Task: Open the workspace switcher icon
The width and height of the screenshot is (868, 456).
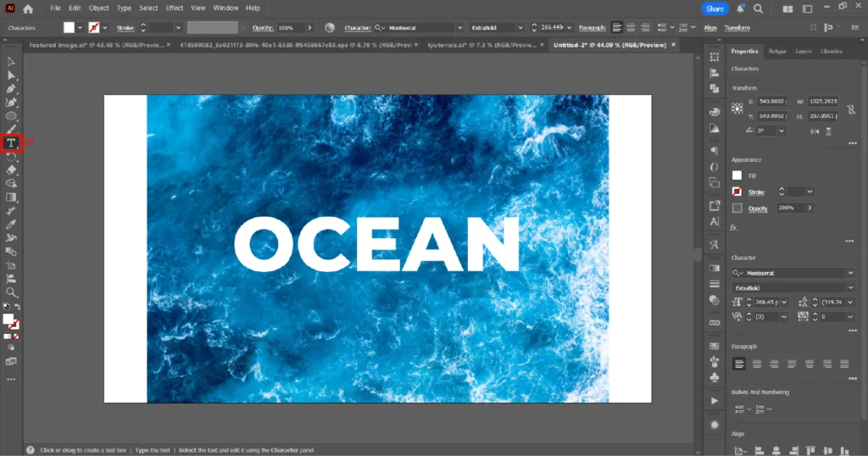Action: click(807, 8)
